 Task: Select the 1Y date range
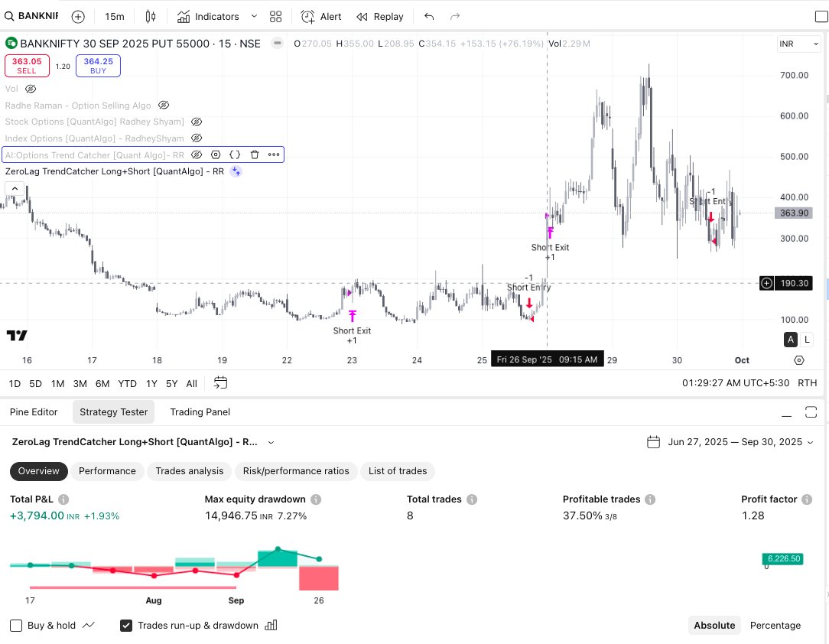pos(151,384)
